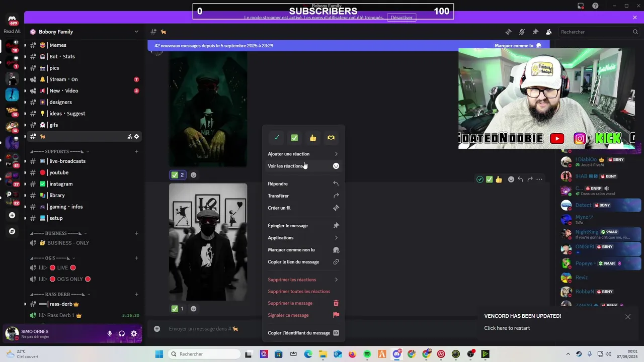Open Ajouter une réaction submenu
The height and width of the screenshot is (362, 644).
[x=303, y=154]
